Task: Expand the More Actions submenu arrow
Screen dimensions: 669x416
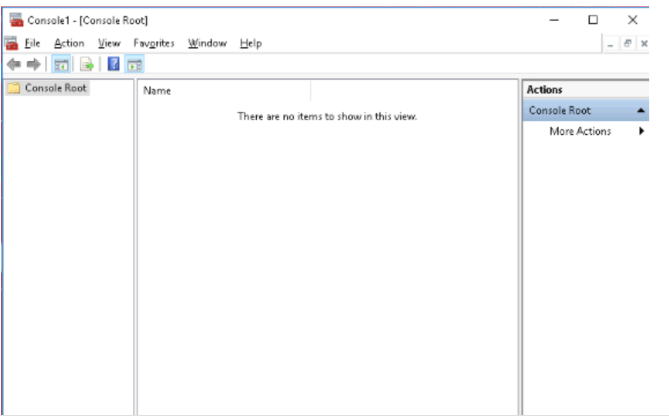Action: pos(641,131)
